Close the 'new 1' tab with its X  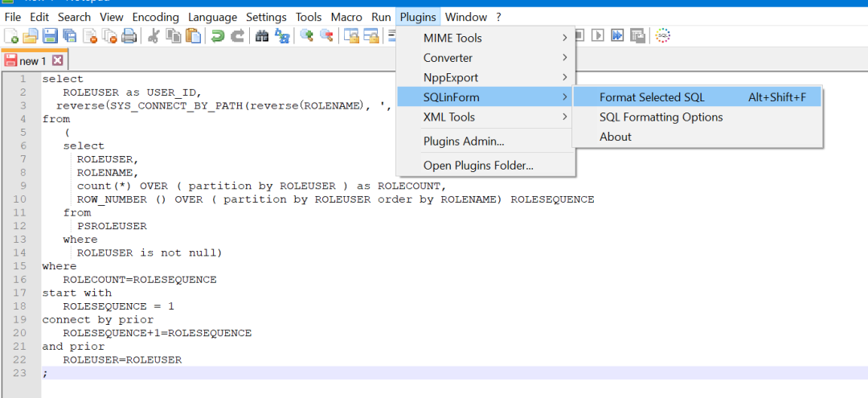pos(58,60)
